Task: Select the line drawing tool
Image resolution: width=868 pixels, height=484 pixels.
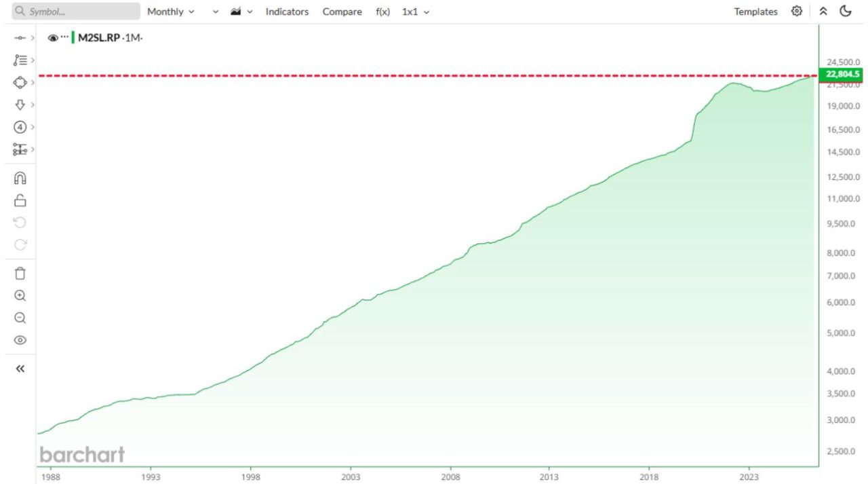Action: click(x=20, y=38)
